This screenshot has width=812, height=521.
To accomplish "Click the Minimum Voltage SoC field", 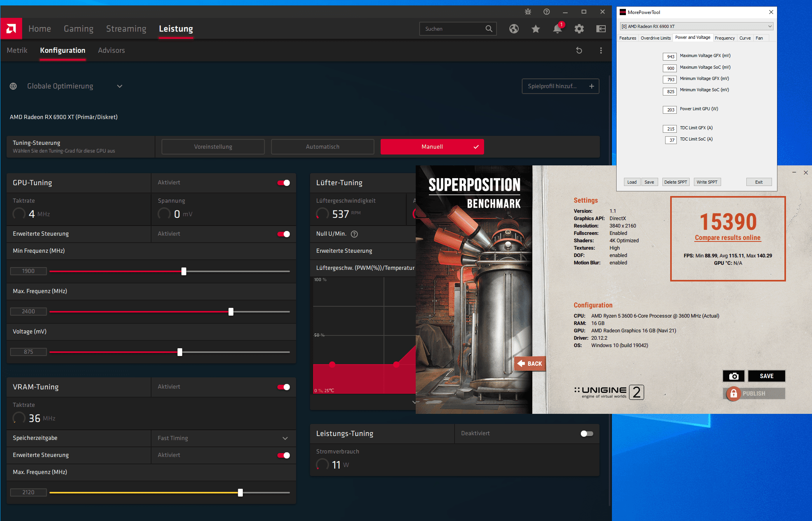I will point(670,91).
